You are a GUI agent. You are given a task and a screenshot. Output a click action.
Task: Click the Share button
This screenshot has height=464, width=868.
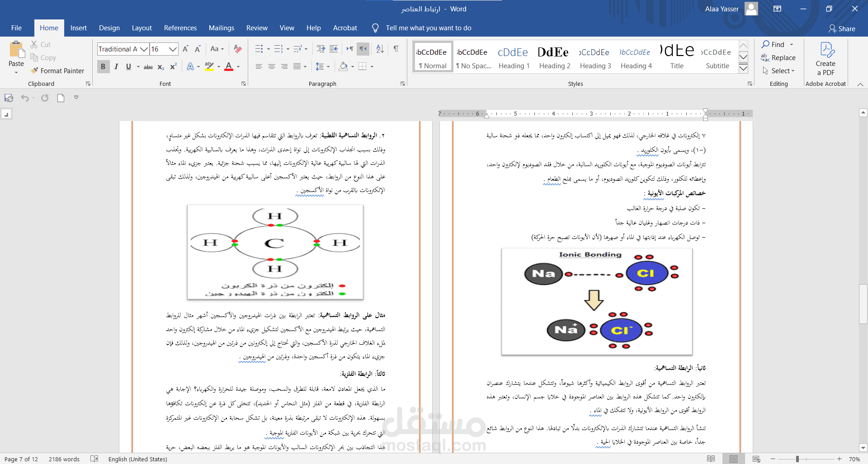point(842,28)
